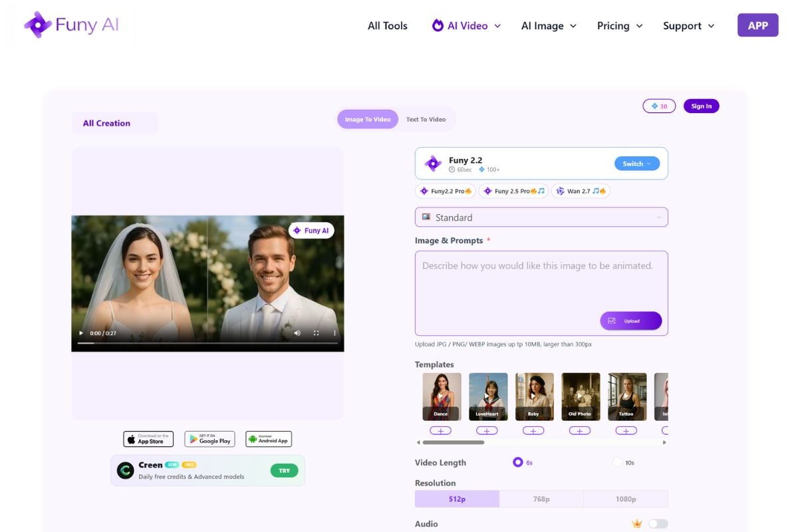Preview the Baby template thumbnail

pos(535,396)
